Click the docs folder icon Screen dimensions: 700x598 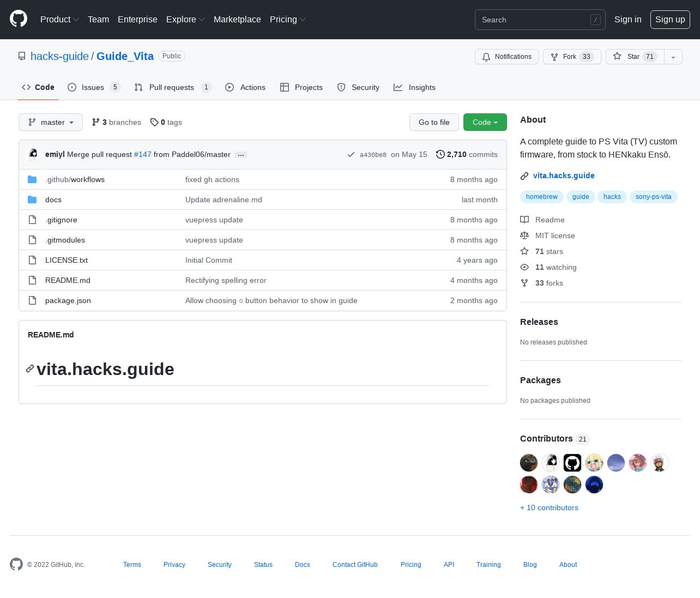(32, 200)
